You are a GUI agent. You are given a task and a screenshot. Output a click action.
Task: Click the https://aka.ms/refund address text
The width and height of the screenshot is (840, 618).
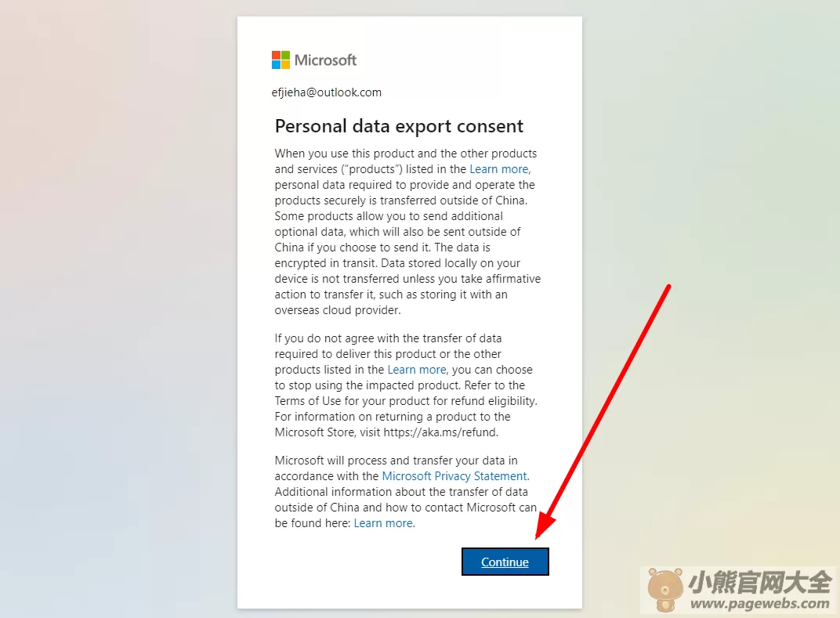click(x=440, y=432)
